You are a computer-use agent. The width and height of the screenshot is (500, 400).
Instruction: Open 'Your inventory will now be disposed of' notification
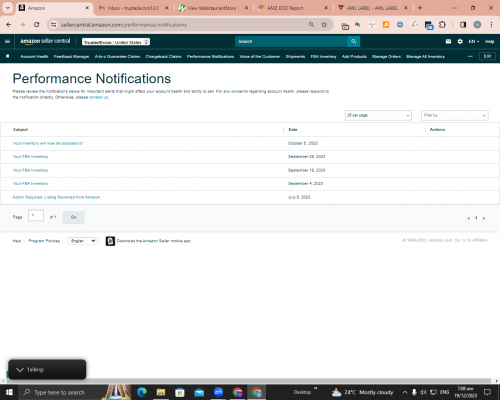48,143
